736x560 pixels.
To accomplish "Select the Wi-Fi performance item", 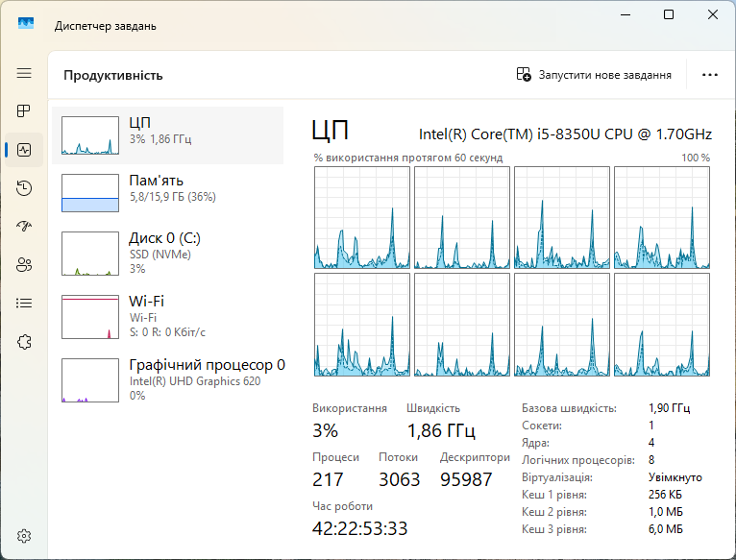I will click(167, 317).
